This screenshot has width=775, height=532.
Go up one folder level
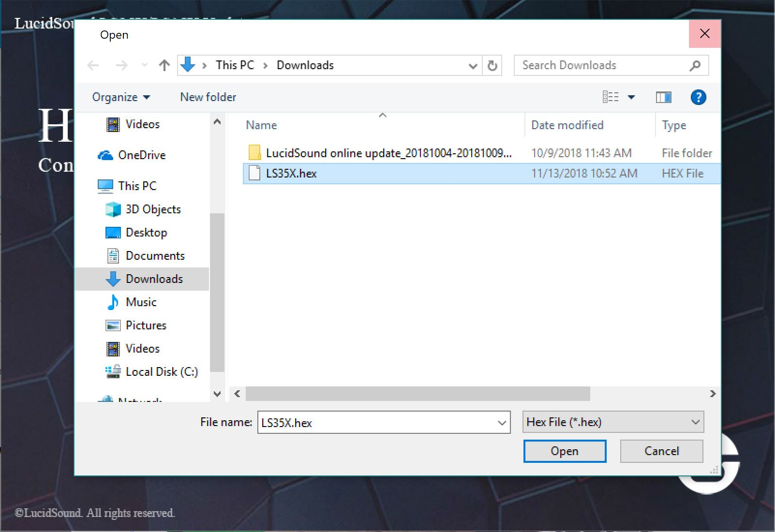pos(164,65)
